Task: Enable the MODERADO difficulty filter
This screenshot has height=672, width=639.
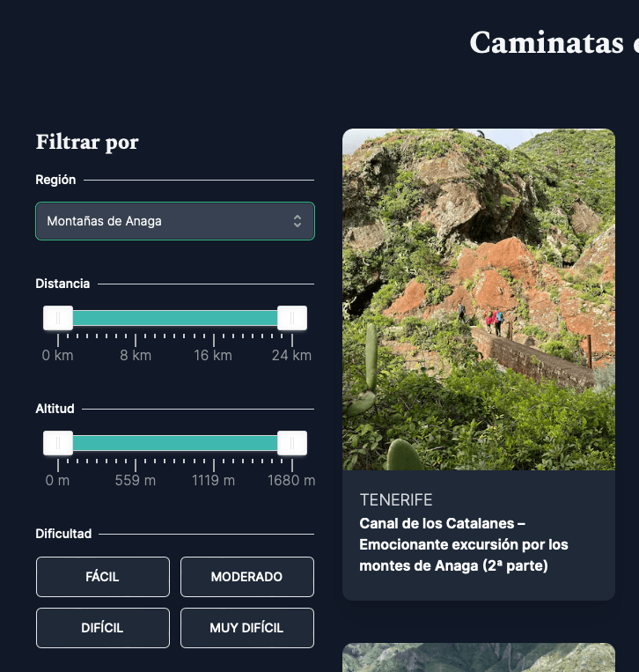Action: [246, 577]
